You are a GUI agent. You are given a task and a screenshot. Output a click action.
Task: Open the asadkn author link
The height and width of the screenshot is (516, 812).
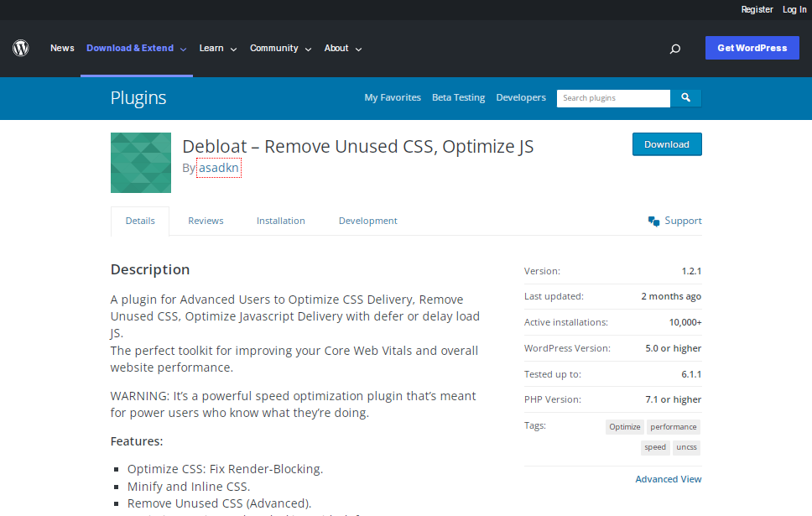coord(219,168)
